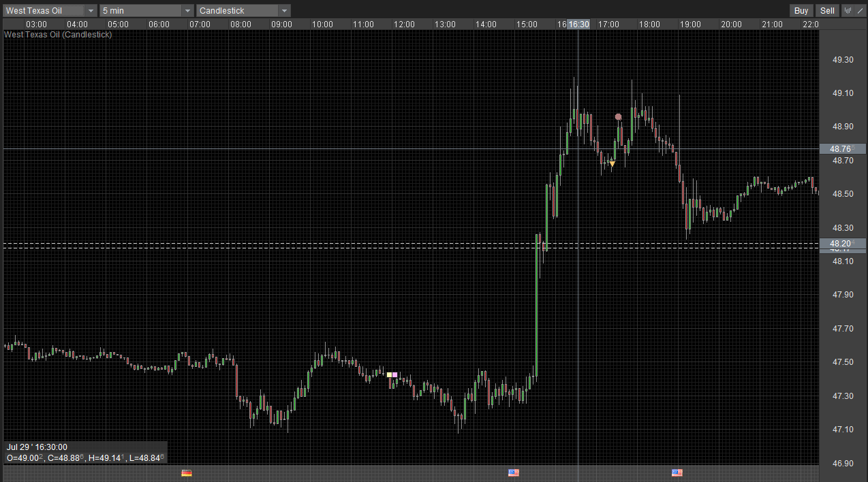
Task: Open the Candlestick chart type dropdown
Action: pos(243,10)
